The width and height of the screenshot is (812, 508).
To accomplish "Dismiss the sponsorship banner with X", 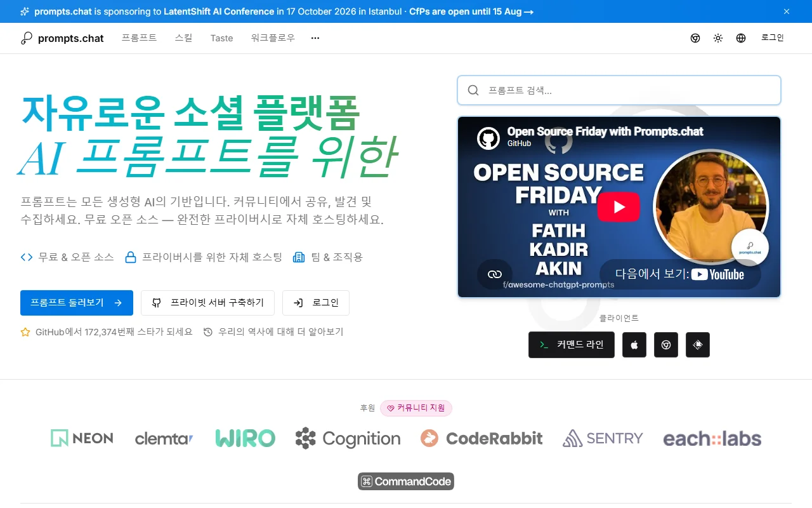I will coord(787,11).
